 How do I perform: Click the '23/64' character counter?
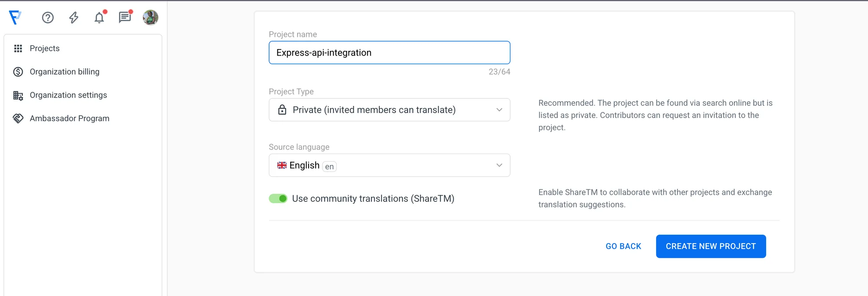[499, 72]
